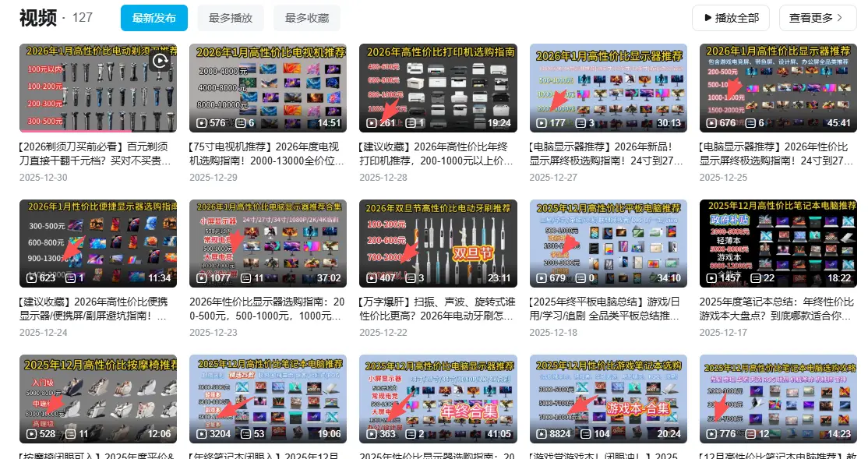Screen dimensions: 868x459
Task: Click the comment count icon beside 6 on 电视机 video
Action: point(241,123)
